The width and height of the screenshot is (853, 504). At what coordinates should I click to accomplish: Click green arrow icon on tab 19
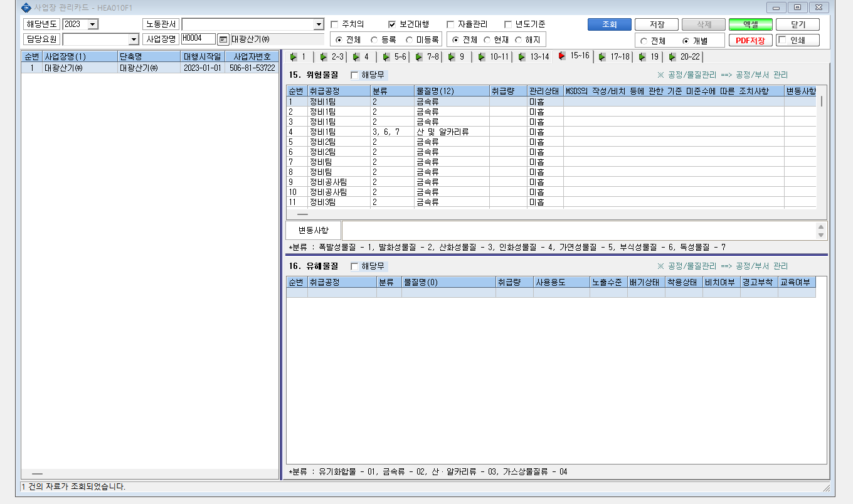642,57
